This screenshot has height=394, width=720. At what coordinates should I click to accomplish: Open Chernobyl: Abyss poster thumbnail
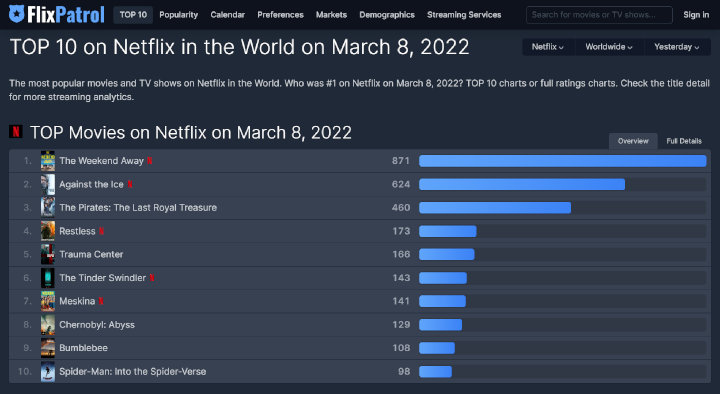click(x=48, y=325)
